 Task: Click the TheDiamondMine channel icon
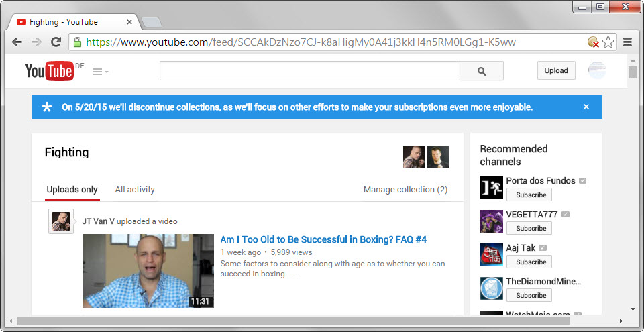pyautogui.click(x=492, y=288)
